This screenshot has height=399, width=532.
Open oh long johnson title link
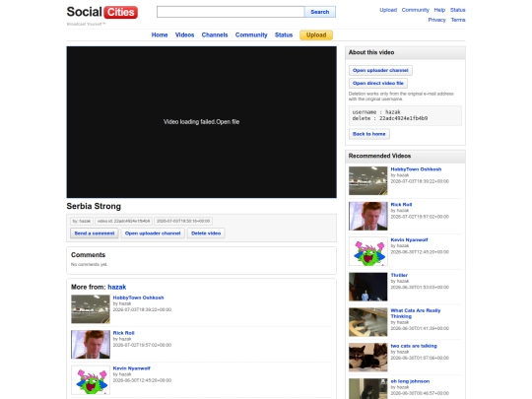(410, 381)
